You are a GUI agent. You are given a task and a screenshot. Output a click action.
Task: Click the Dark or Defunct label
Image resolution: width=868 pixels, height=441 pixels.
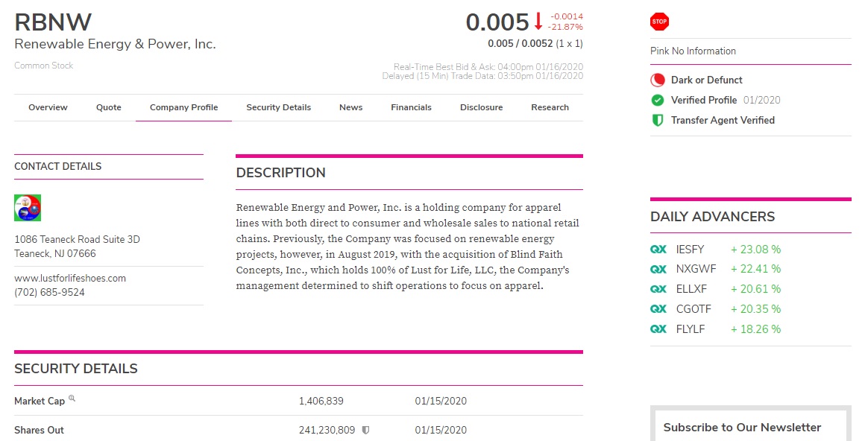click(x=706, y=80)
